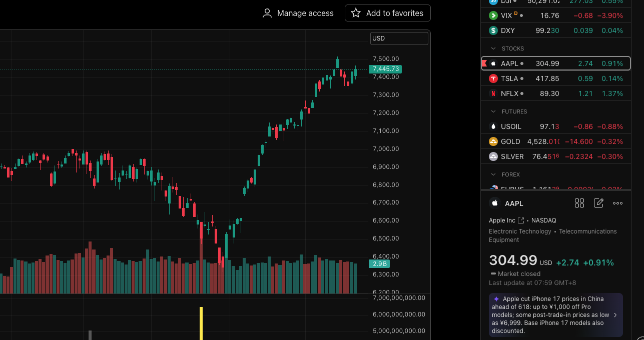This screenshot has width=644, height=340.
Task: Open the Apple iPhone 17 news summary
Action: (555, 315)
